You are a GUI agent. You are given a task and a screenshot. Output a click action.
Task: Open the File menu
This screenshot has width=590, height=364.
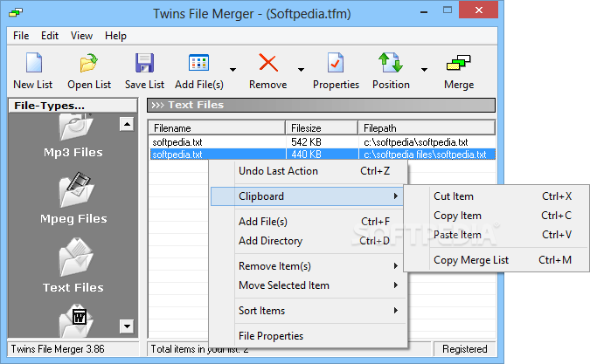(x=21, y=36)
